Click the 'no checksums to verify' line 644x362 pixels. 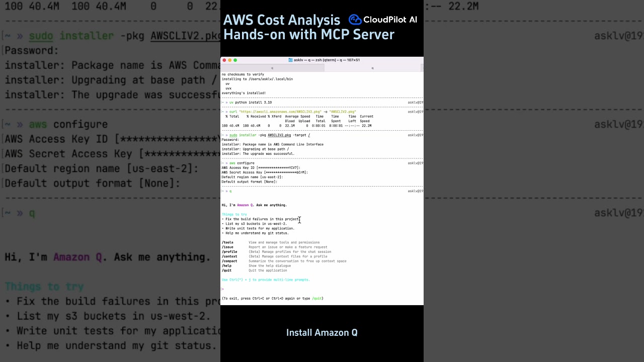click(x=243, y=74)
